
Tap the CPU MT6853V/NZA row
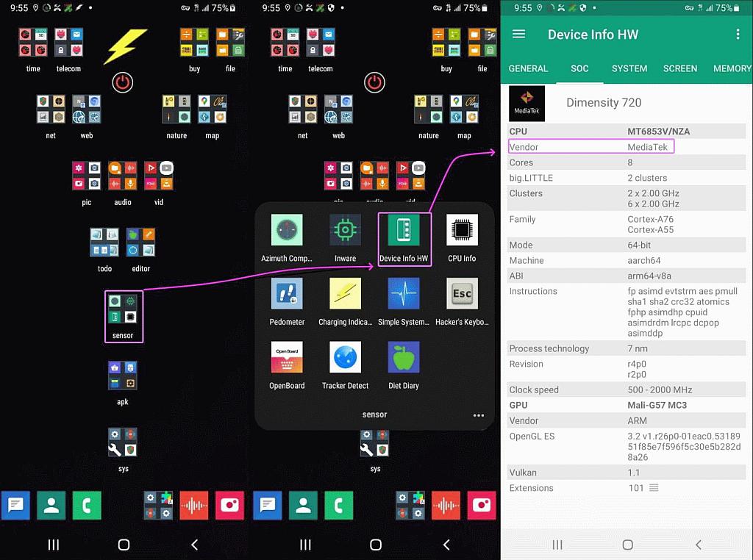tap(627, 132)
